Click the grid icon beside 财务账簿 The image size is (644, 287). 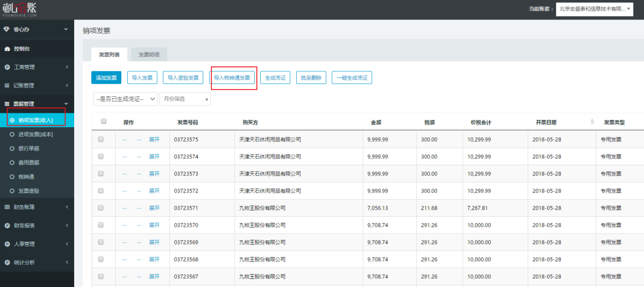click(7, 207)
